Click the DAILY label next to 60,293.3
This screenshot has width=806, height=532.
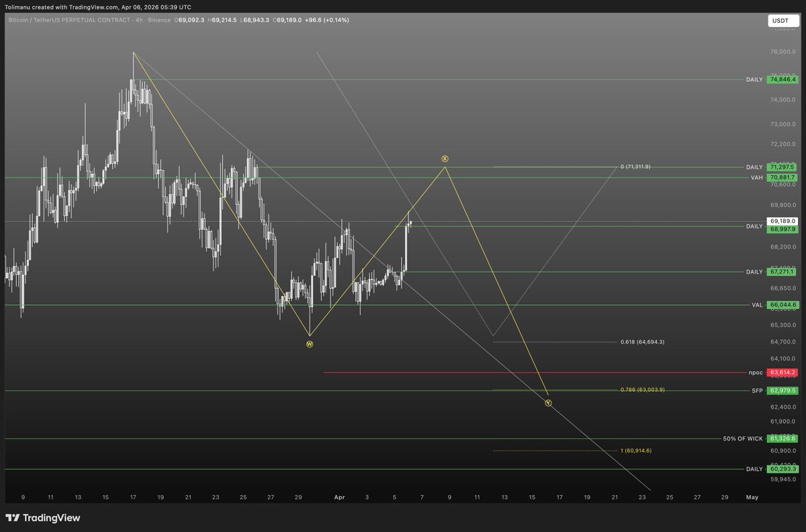754,469
